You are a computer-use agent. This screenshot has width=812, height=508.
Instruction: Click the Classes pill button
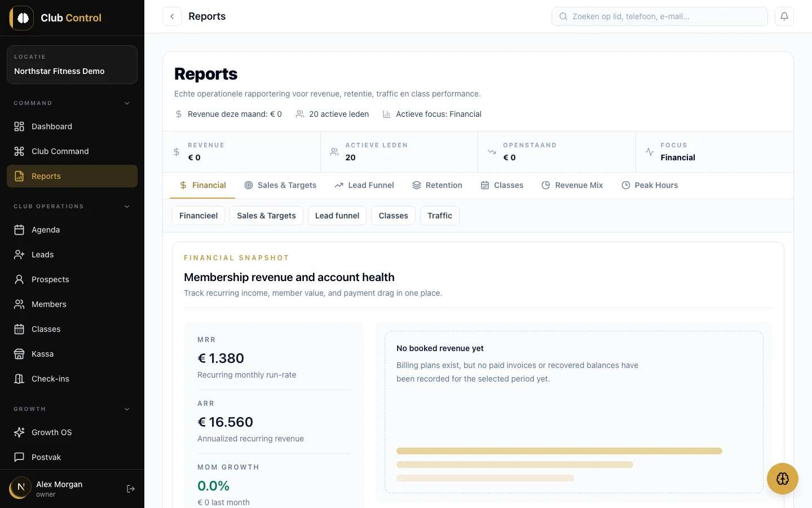click(393, 216)
